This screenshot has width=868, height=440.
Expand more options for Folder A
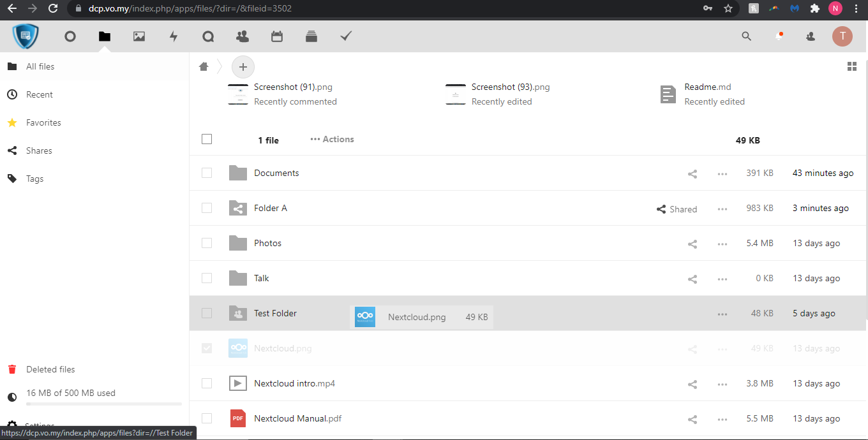tap(722, 209)
